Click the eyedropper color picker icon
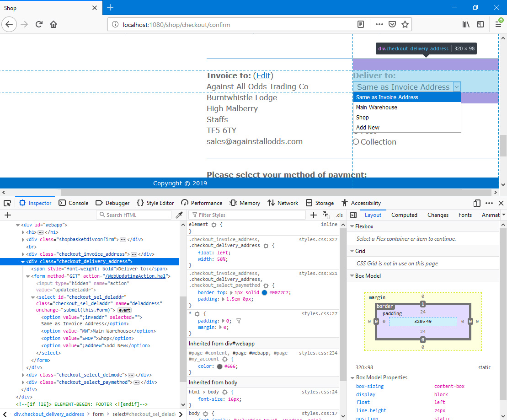 [x=179, y=215]
